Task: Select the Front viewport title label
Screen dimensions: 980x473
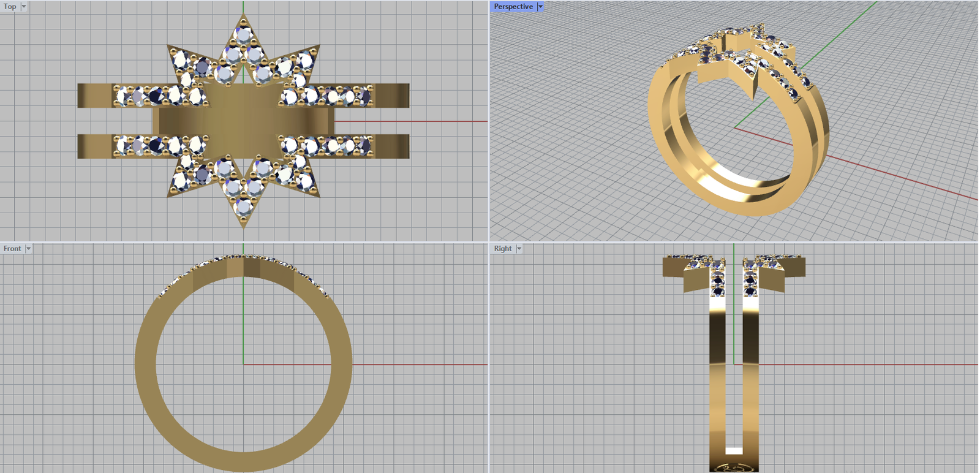Action: 12,248
